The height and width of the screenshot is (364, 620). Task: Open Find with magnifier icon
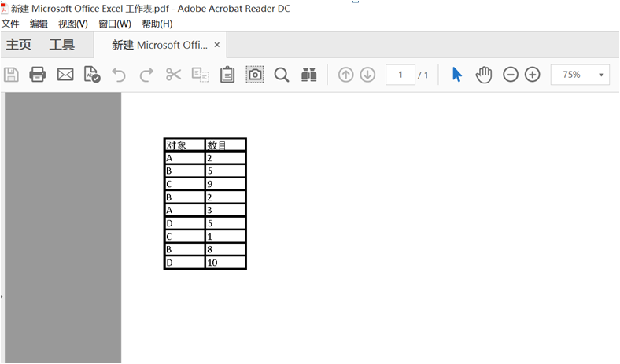click(x=282, y=75)
